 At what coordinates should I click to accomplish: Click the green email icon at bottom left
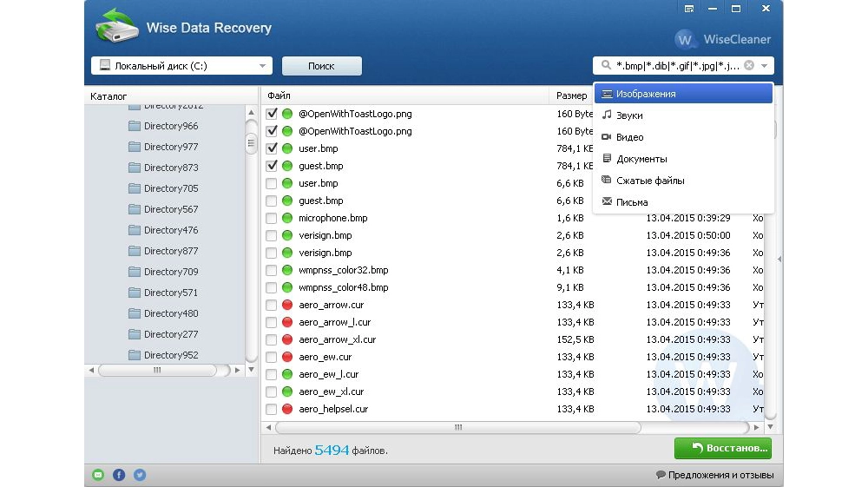tap(98, 475)
